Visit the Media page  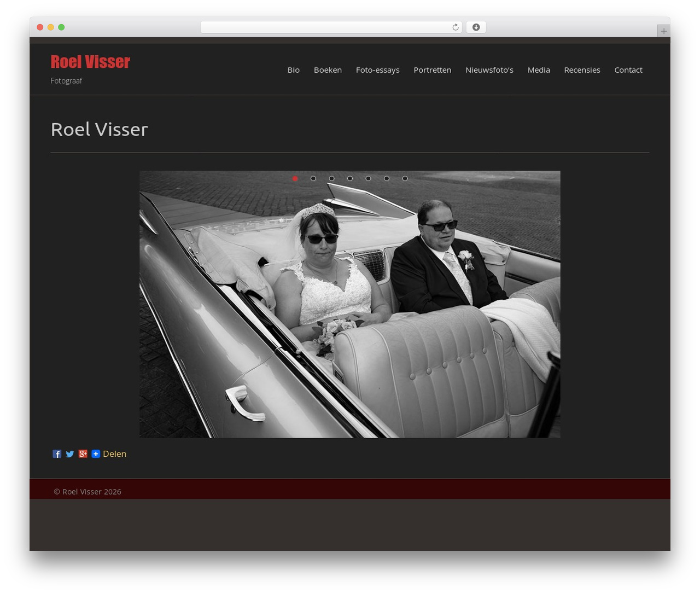point(539,70)
